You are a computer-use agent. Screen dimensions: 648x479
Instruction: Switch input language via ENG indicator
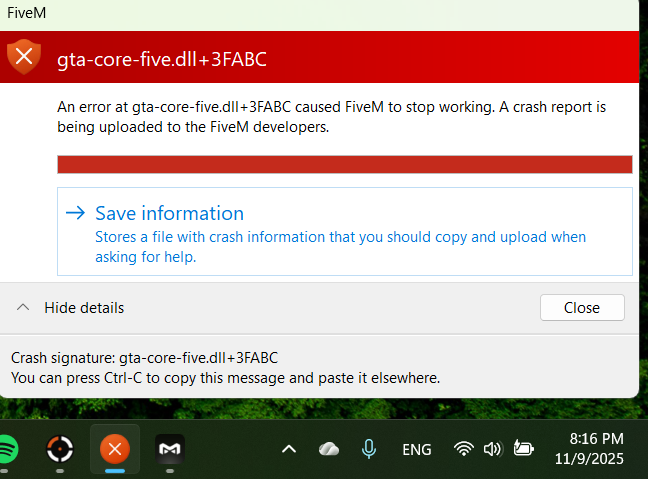pos(417,450)
